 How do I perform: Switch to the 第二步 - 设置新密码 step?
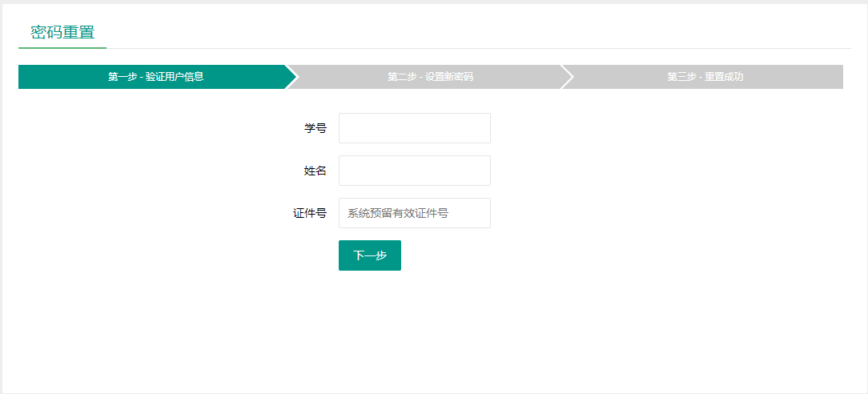click(430, 77)
